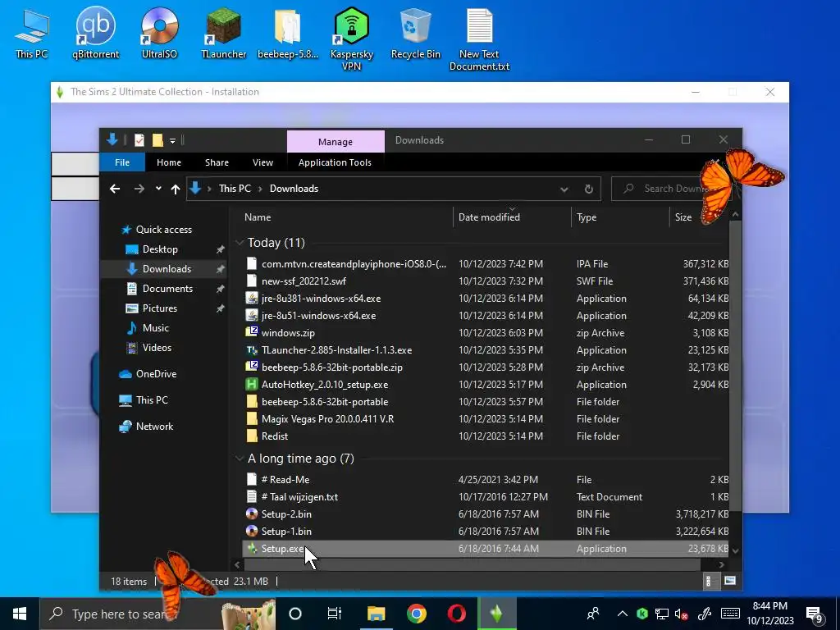Select Quick access in navigation pane

point(163,230)
